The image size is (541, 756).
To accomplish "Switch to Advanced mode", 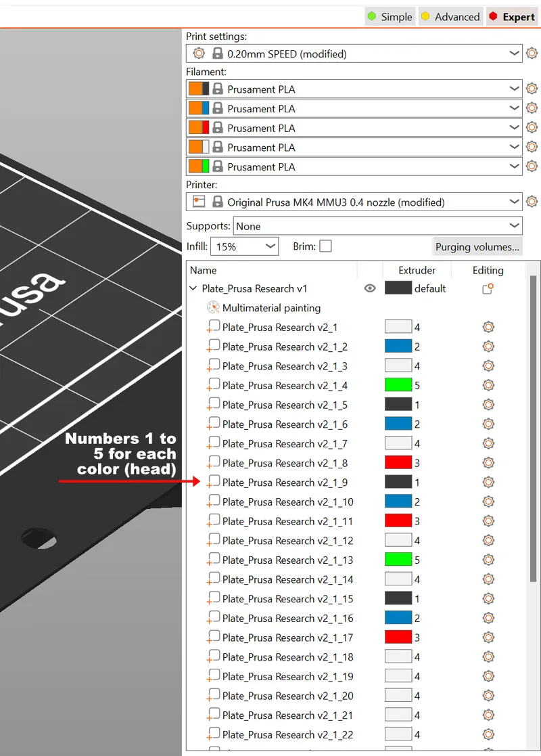I will pos(450,16).
